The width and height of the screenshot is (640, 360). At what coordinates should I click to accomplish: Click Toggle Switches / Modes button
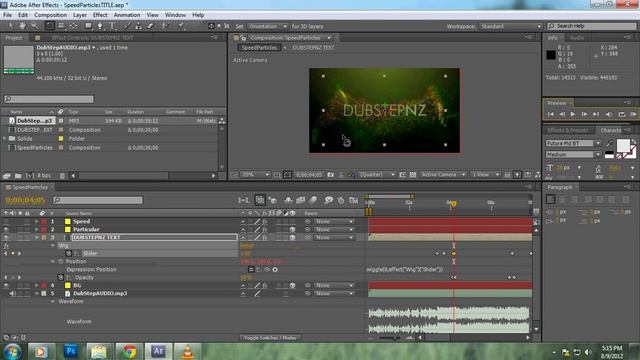point(270,338)
